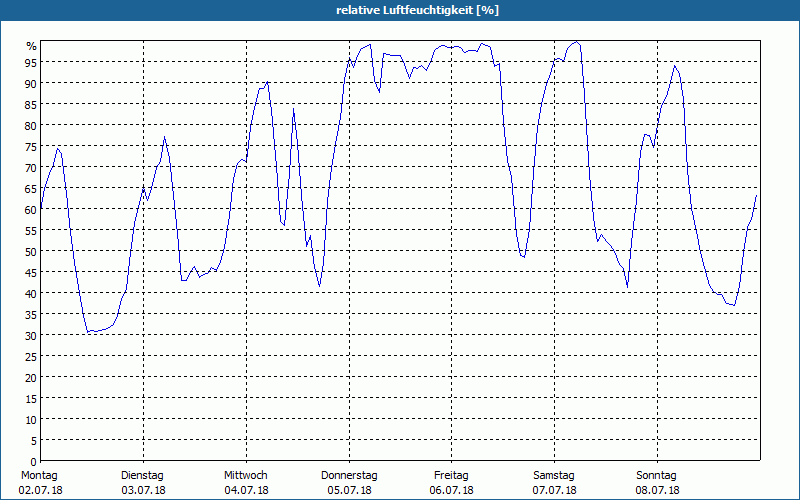Click the y-axis value 25
Image resolution: width=800 pixels, height=500 pixels.
[31, 357]
